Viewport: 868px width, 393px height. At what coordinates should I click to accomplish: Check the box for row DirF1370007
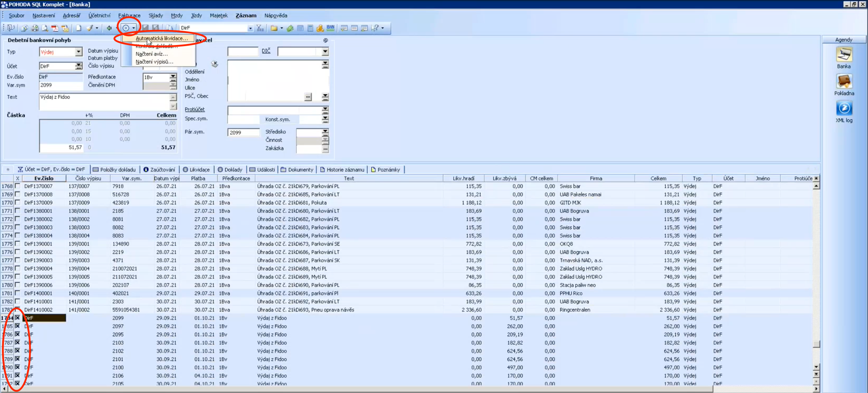[x=17, y=186]
